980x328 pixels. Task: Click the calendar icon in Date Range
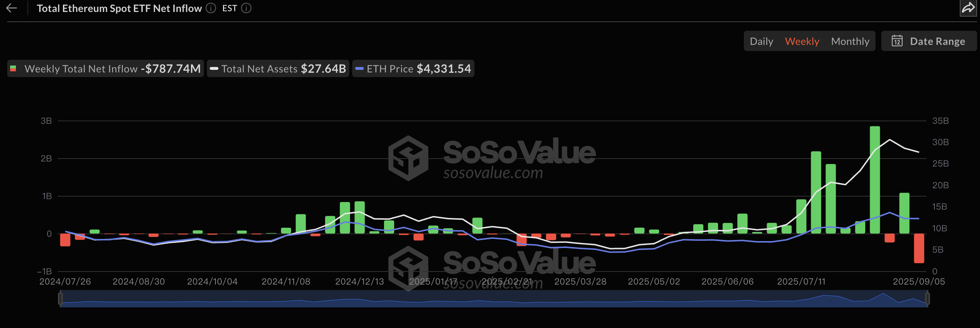(x=897, y=41)
